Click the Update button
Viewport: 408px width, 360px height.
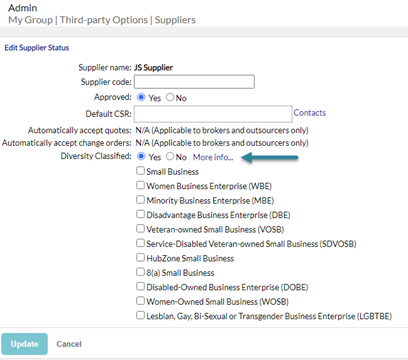tap(24, 344)
